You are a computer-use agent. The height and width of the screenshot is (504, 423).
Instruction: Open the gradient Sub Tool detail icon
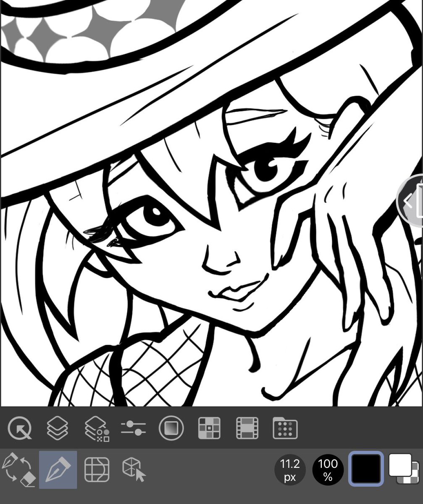coord(171,428)
